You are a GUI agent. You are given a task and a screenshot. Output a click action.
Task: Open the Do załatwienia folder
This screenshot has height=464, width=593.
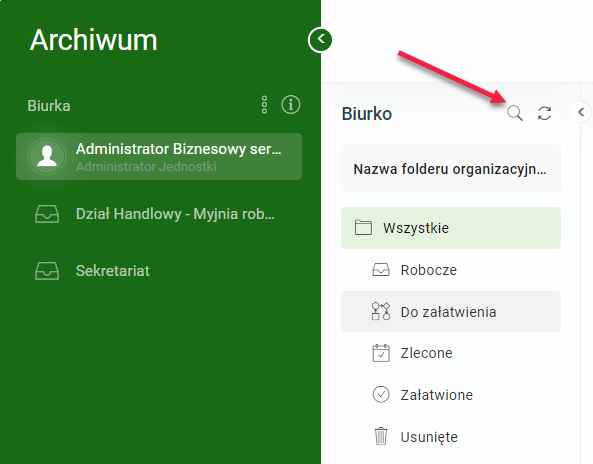click(x=451, y=312)
